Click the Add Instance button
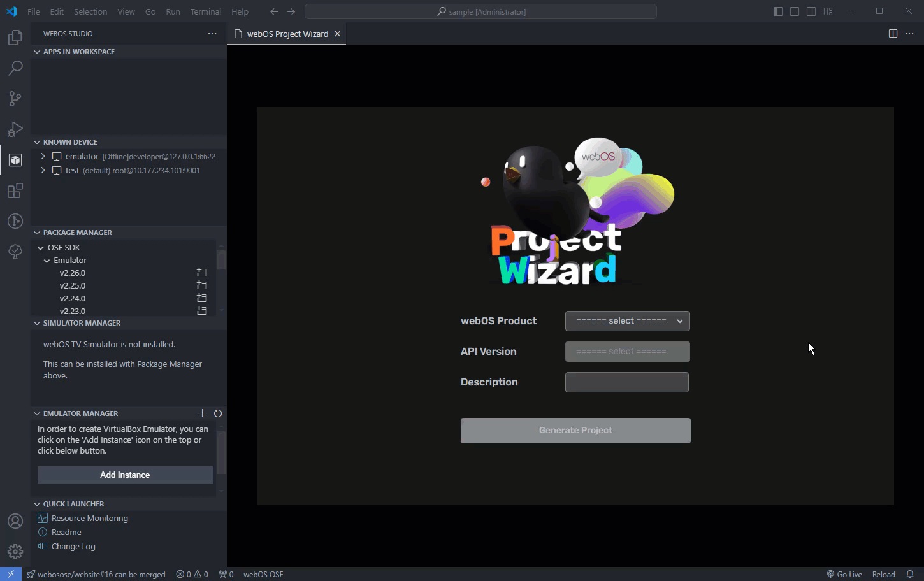 pyautogui.click(x=125, y=475)
